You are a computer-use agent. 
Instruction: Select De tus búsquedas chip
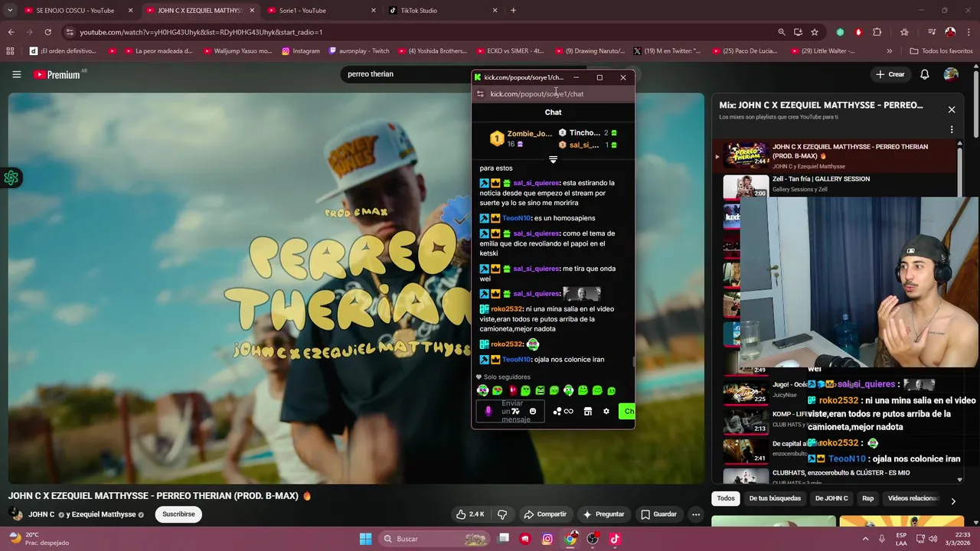[775, 498]
